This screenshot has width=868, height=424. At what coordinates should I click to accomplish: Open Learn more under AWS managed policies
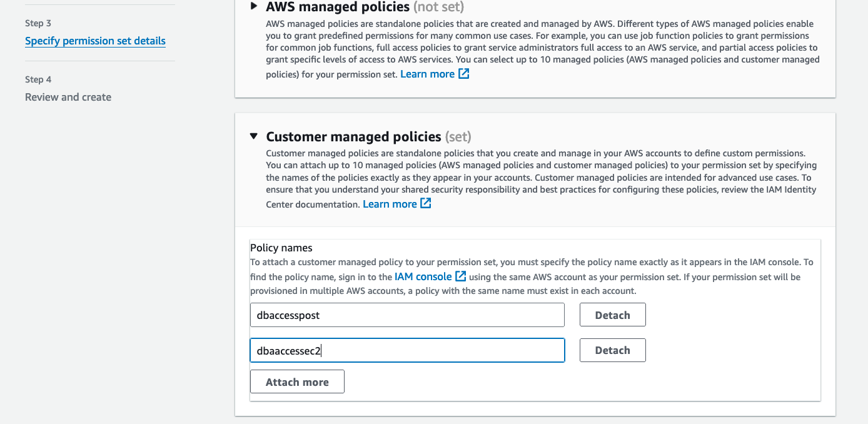coord(427,74)
